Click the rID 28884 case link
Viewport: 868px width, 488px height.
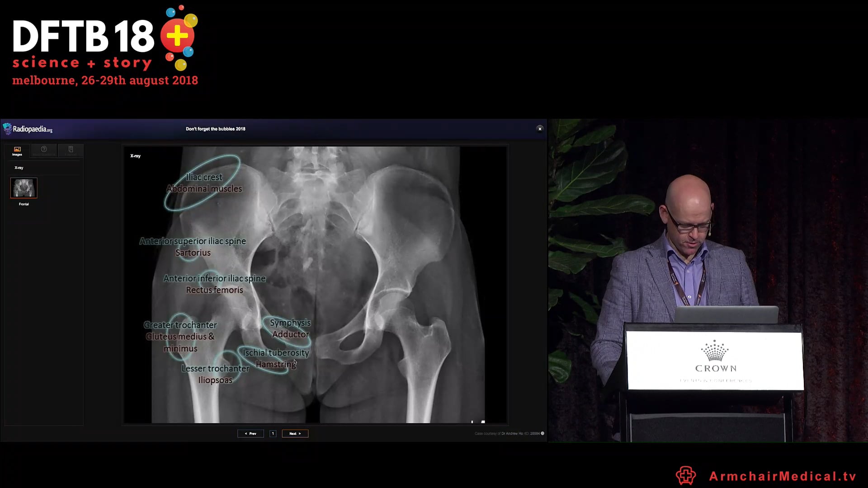[x=530, y=434]
